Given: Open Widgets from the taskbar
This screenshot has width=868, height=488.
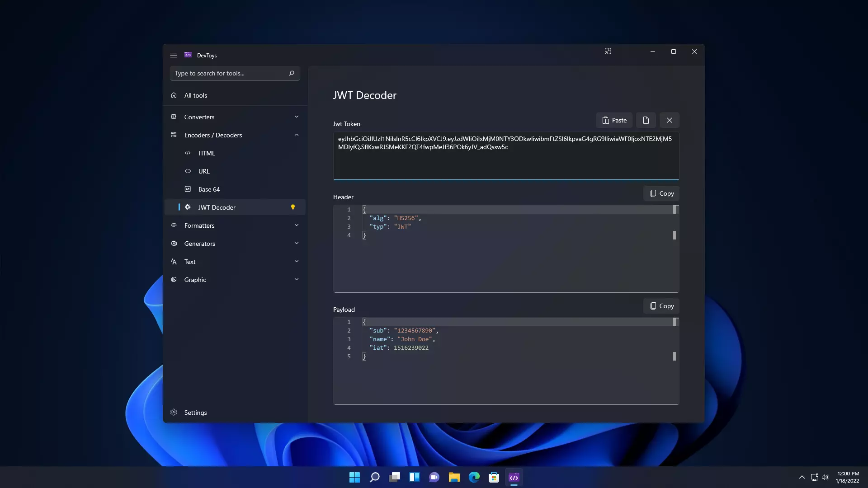Looking at the screenshot, I should pos(415,477).
